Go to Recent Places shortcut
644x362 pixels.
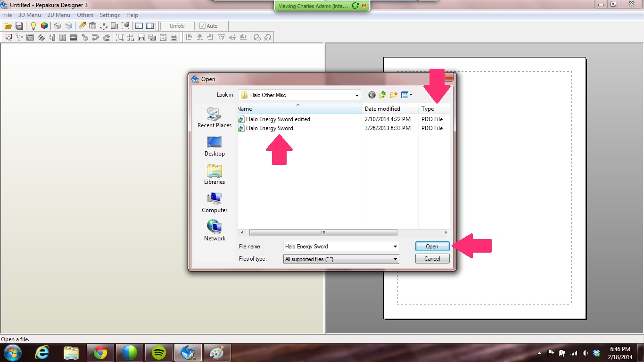215,118
